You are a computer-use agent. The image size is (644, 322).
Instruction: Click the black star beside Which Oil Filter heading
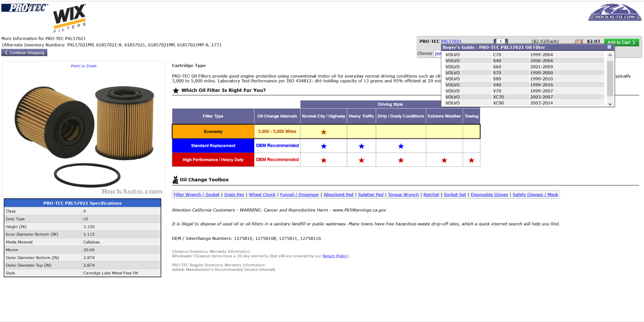point(176,90)
